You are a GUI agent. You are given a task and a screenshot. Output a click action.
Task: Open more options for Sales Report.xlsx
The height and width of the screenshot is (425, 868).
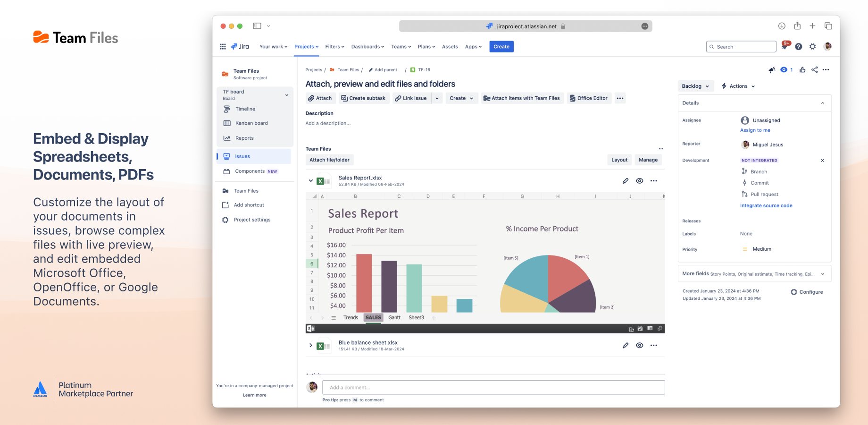[x=653, y=181]
